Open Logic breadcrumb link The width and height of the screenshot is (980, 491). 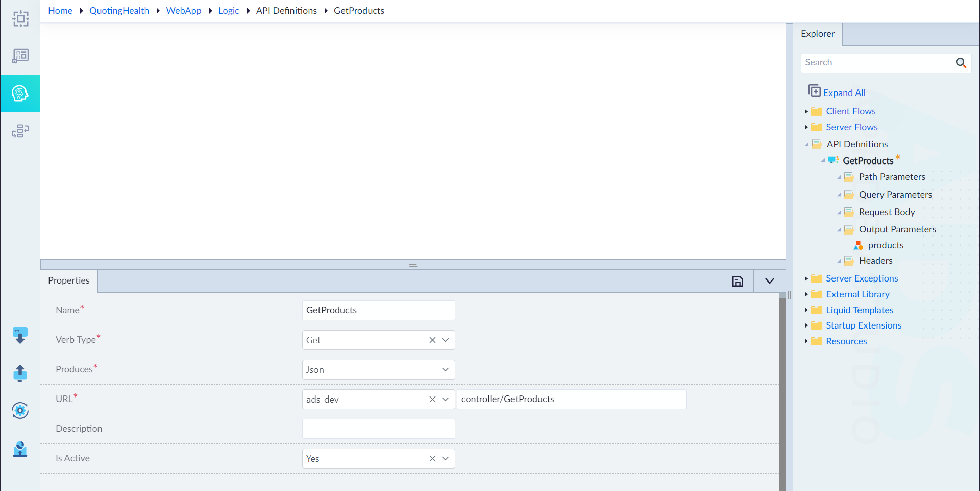click(229, 11)
